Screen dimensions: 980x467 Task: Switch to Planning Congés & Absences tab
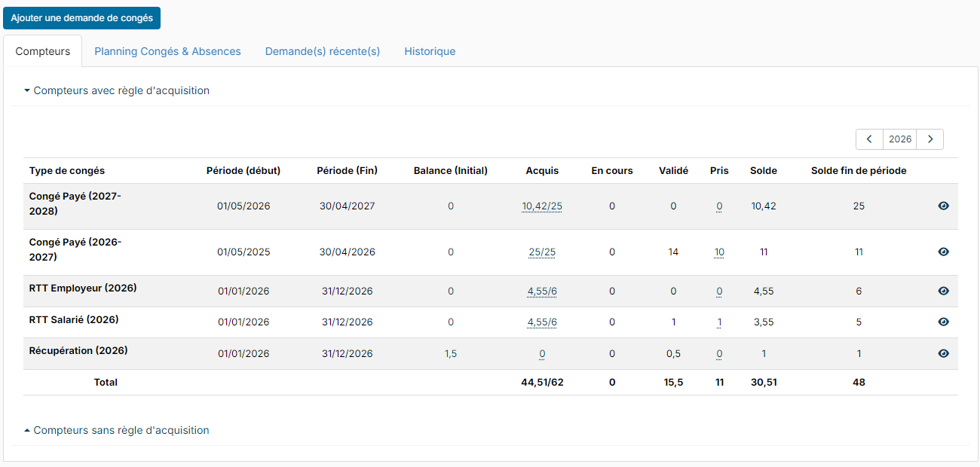tap(167, 51)
